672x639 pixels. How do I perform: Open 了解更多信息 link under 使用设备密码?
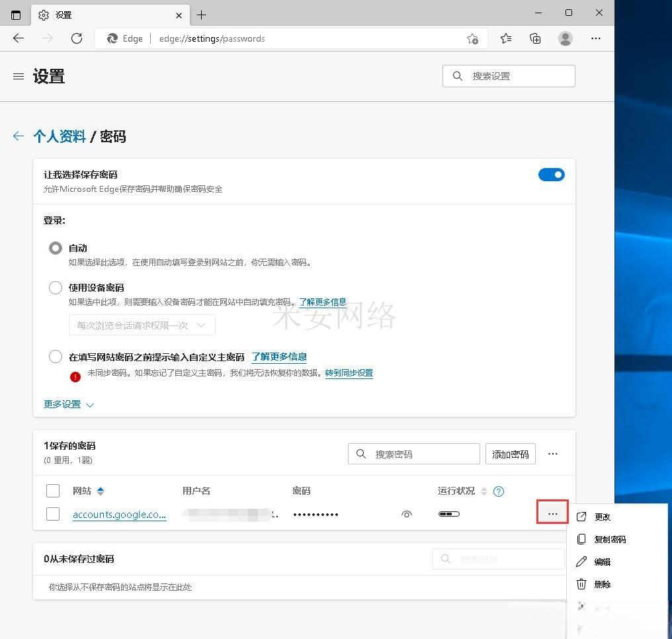322,302
